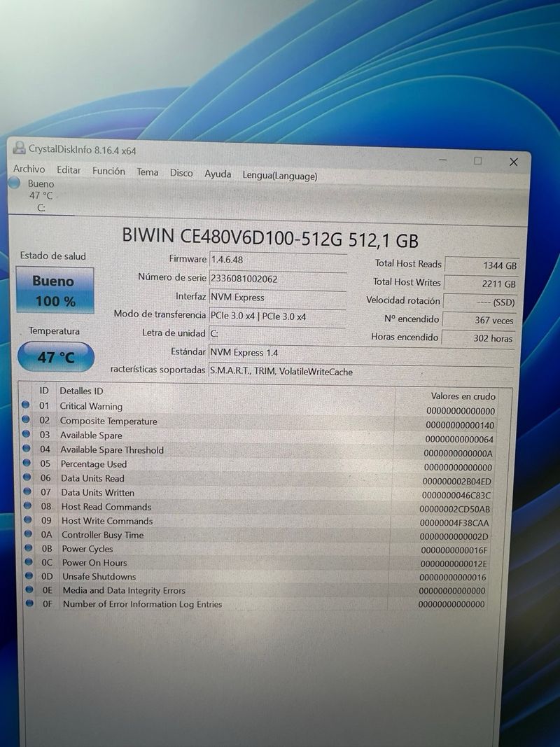Maximize the CrystalDiskInfo window

coord(477,161)
